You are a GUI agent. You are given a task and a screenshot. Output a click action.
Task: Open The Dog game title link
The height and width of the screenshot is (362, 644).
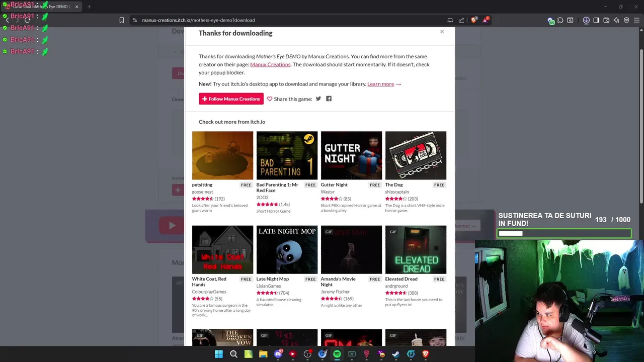point(394,185)
